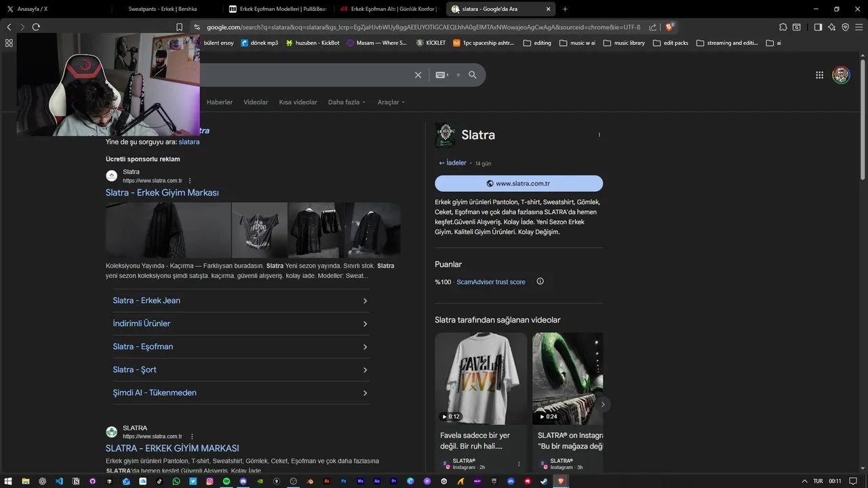Go back with the back arrow
868x488 pixels.
(x=9, y=27)
